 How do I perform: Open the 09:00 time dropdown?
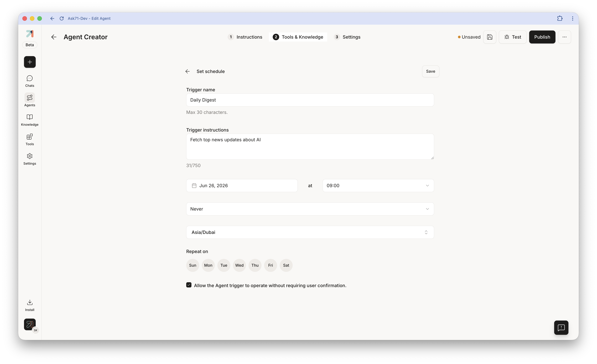[378, 186]
